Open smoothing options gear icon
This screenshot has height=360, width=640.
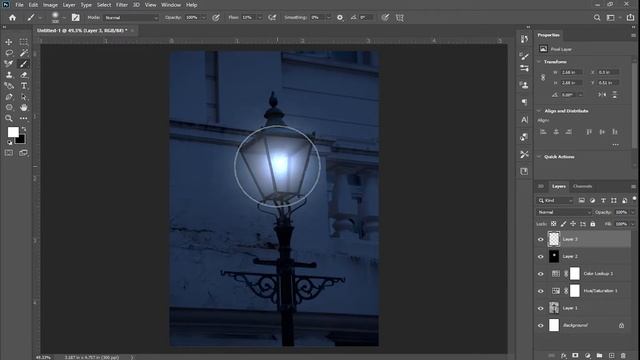(x=340, y=18)
